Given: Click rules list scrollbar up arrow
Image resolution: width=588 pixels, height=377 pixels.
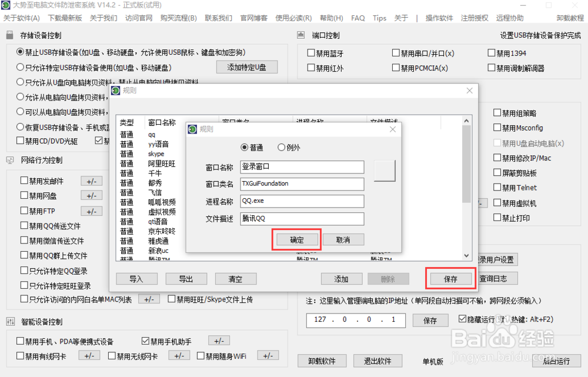Looking at the screenshot, I should (x=466, y=121).
